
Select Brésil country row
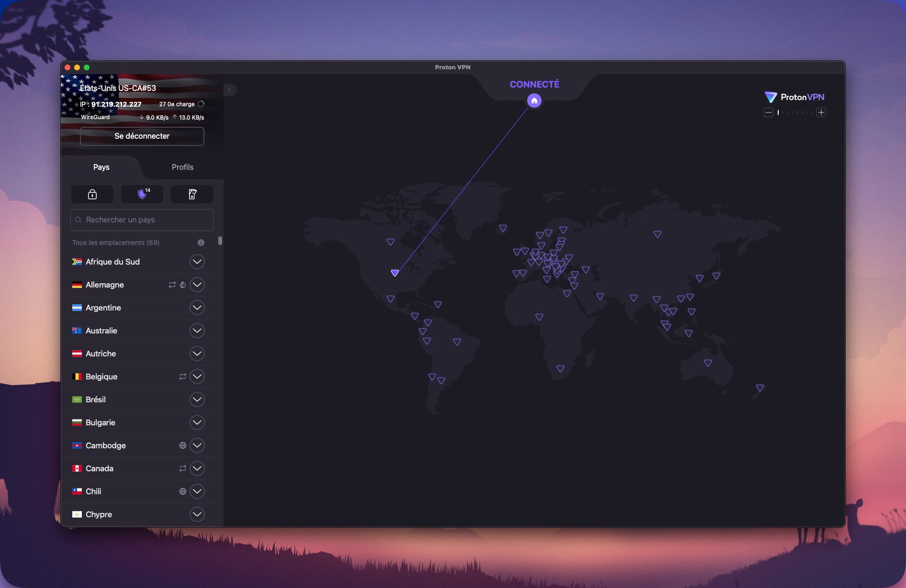pyautogui.click(x=139, y=399)
